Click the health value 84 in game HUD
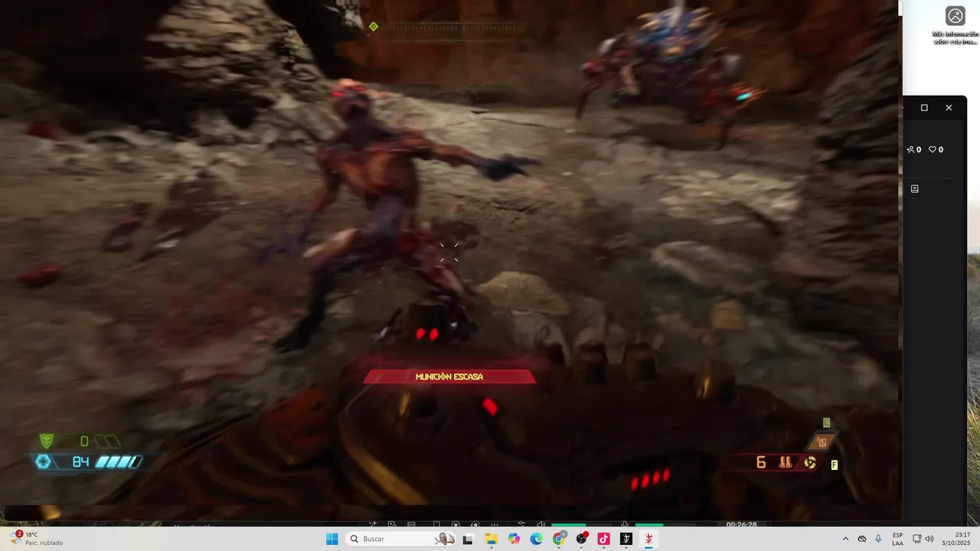980x551 pixels. coord(81,461)
